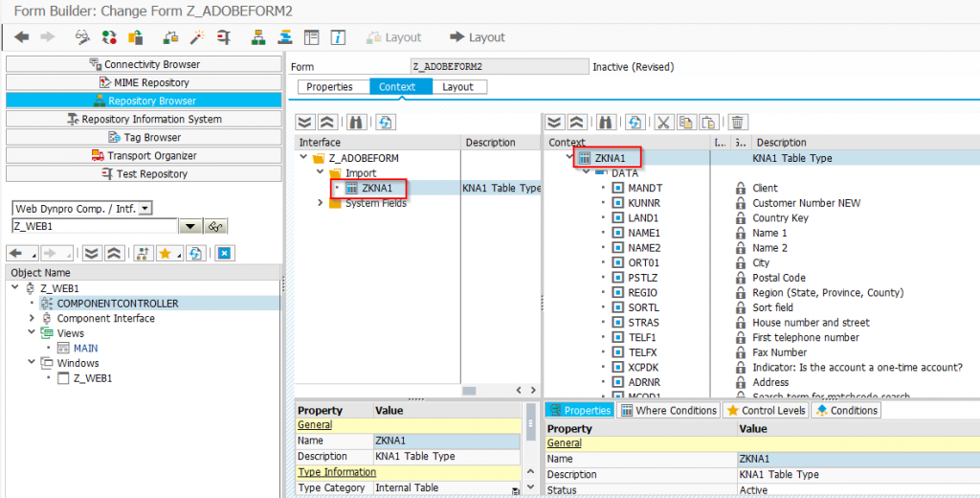Click binoculars Find icon in Interface pane
The width and height of the screenshot is (980, 498).
[356, 122]
